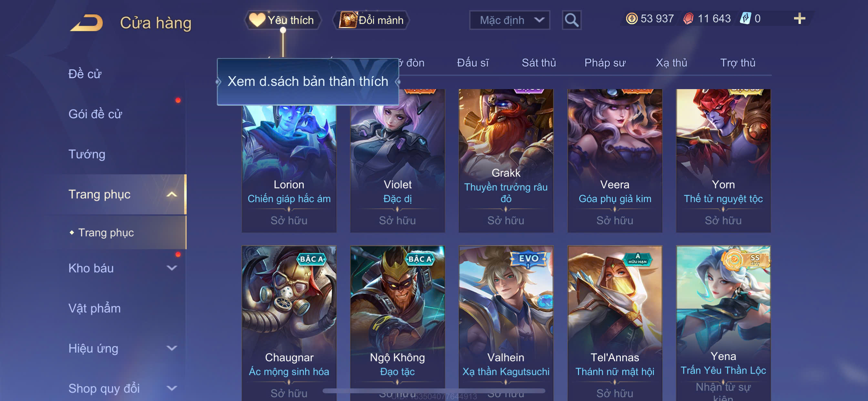
Task: Open the search magnifier icon
Action: point(571,20)
